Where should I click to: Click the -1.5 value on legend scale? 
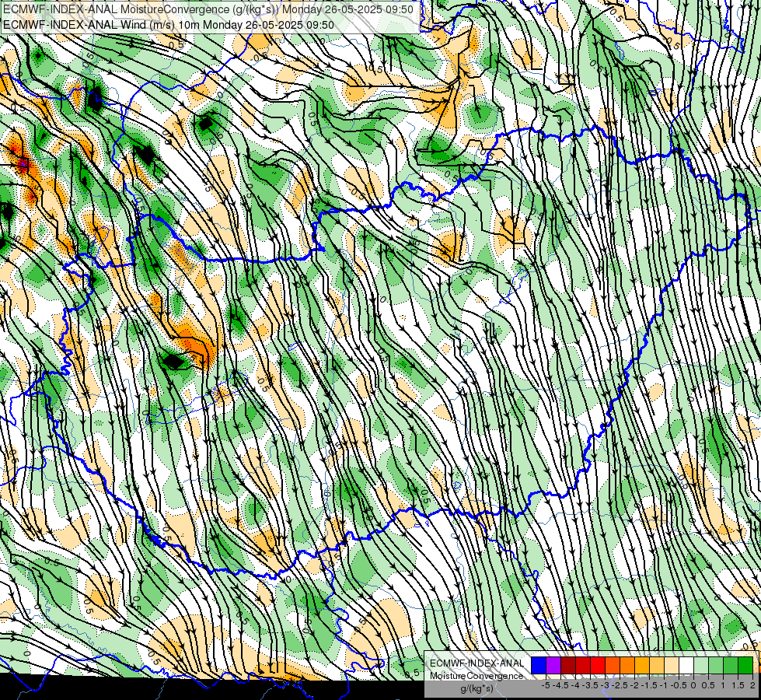coord(649,685)
